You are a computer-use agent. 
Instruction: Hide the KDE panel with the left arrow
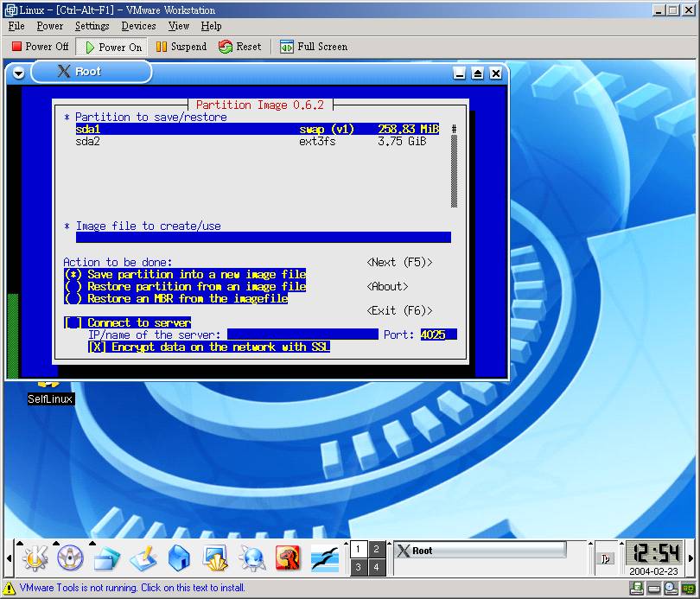coord(9,558)
